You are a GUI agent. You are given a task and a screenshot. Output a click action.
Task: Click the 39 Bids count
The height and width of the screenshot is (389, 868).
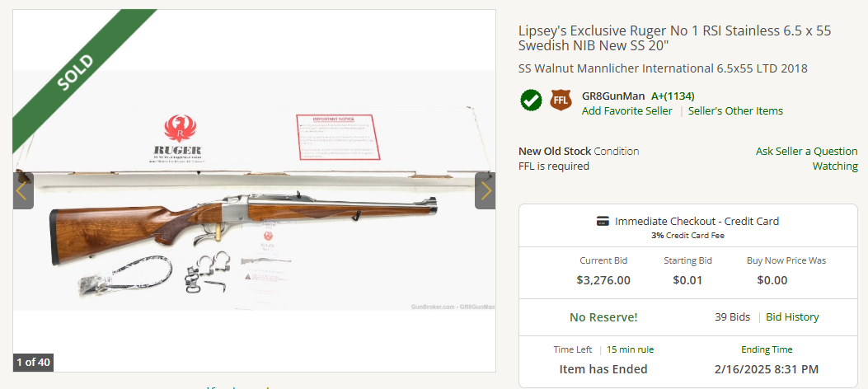pyautogui.click(x=732, y=316)
